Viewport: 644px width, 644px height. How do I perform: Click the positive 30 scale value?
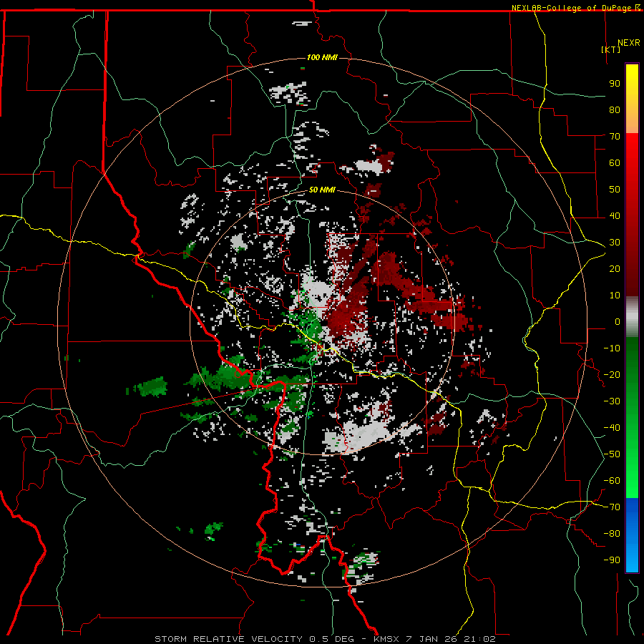point(615,243)
